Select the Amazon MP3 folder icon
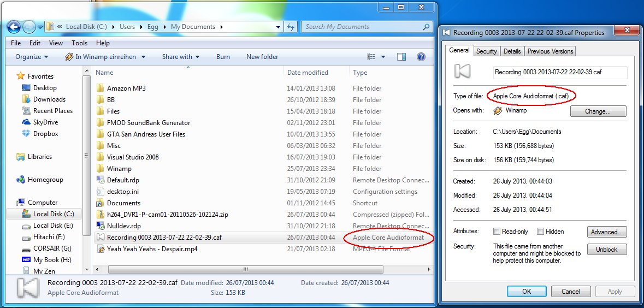 [x=100, y=88]
